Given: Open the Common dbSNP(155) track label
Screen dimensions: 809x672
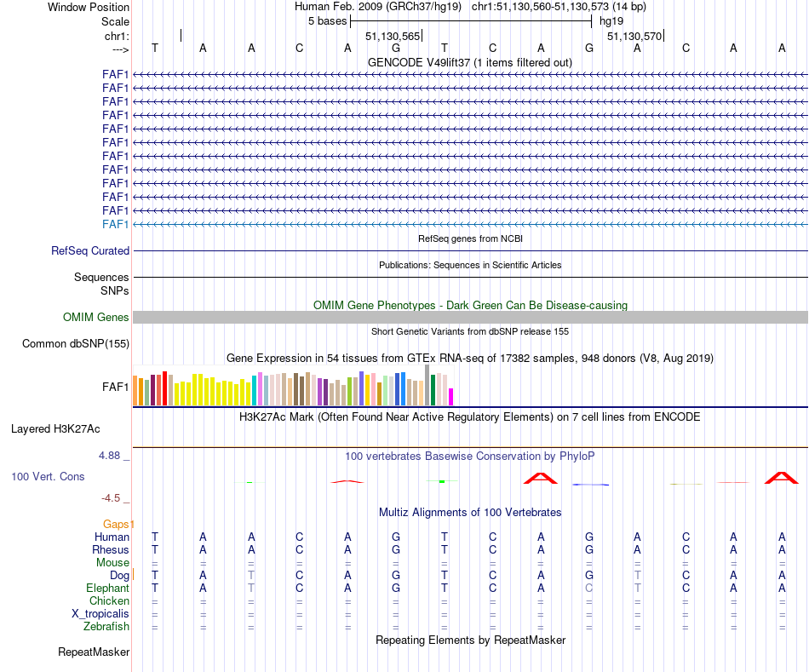Looking at the screenshot, I should (x=76, y=344).
